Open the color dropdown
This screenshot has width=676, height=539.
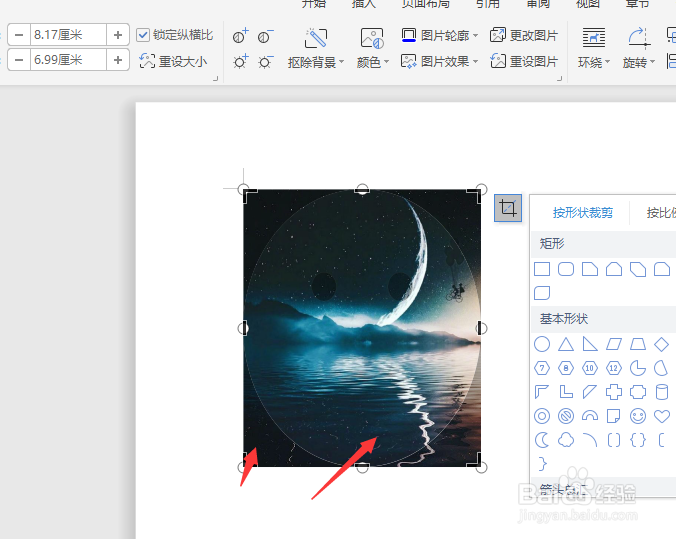coord(372,63)
